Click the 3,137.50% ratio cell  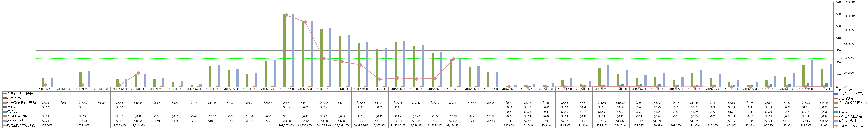pyautogui.click(x=45, y=126)
